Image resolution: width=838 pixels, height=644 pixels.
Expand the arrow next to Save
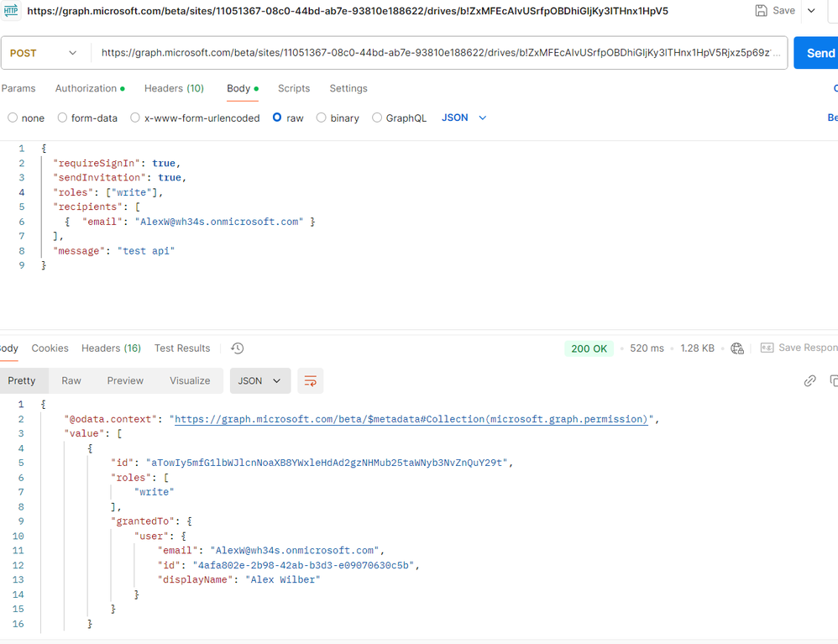click(811, 11)
